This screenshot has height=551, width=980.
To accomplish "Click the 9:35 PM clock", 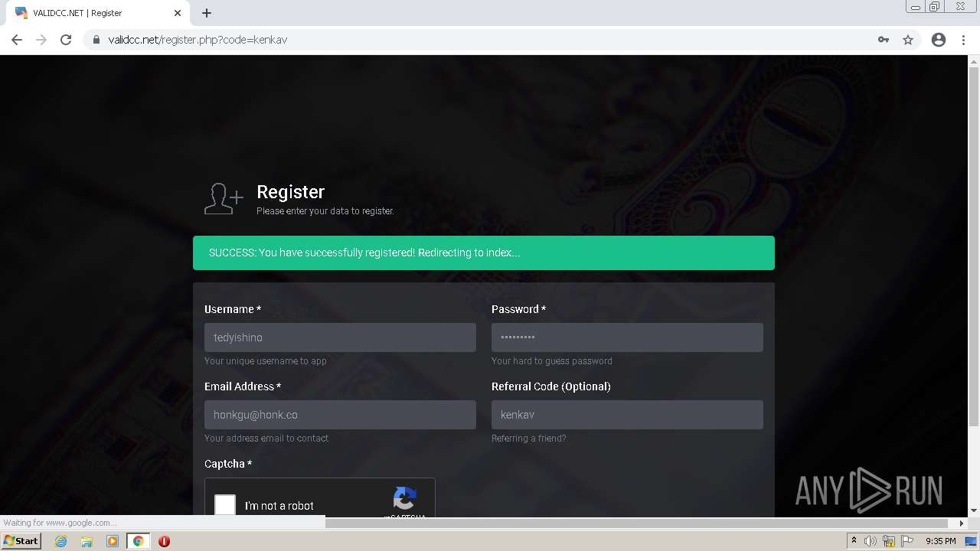I will (940, 541).
